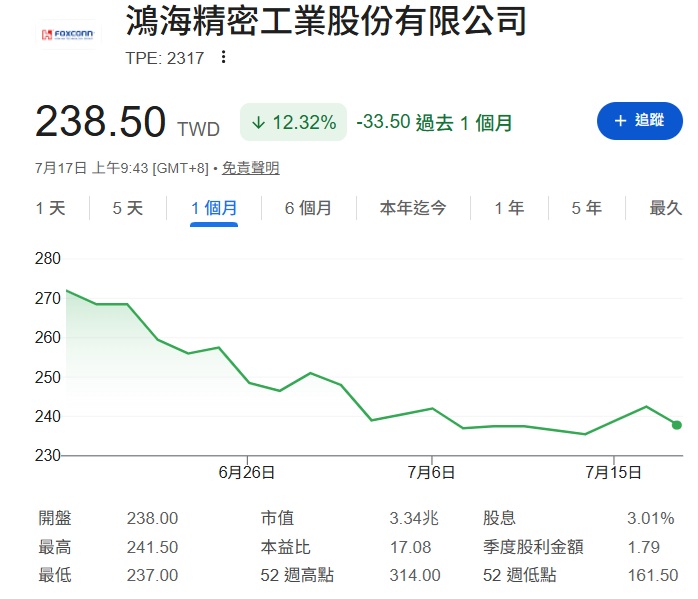Open the three-dot more options menu
The height and width of the screenshot is (599, 698).
point(223,57)
